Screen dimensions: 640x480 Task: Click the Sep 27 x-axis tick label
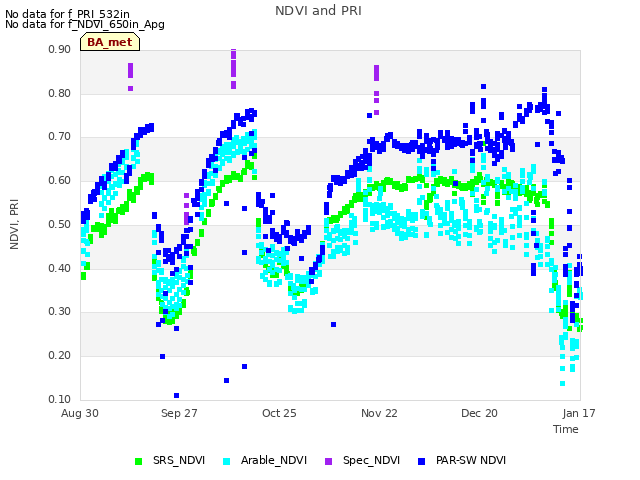(x=179, y=413)
